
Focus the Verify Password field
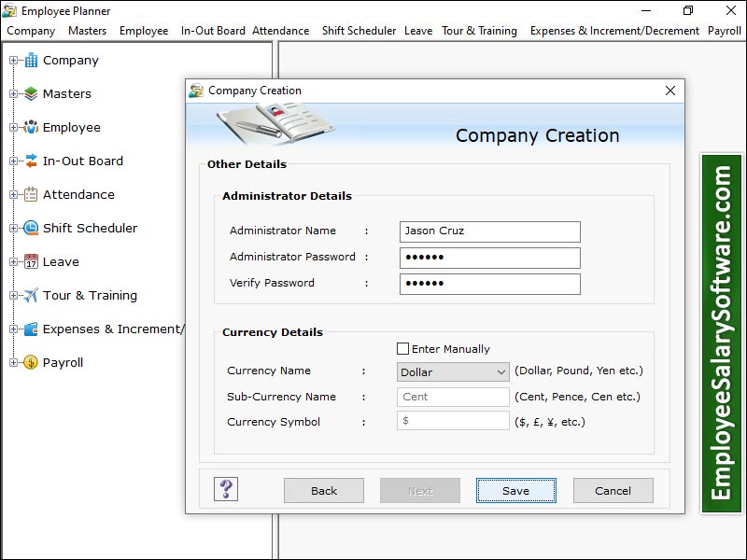tap(489, 284)
